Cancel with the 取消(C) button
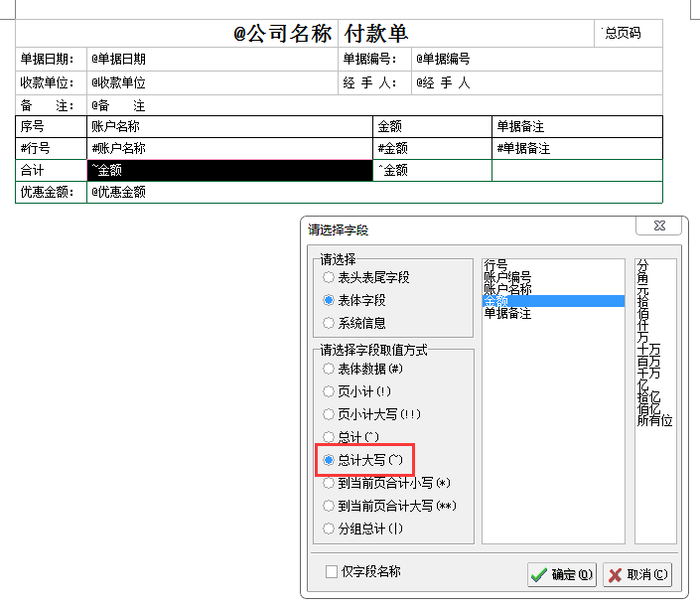 [637, 574]
